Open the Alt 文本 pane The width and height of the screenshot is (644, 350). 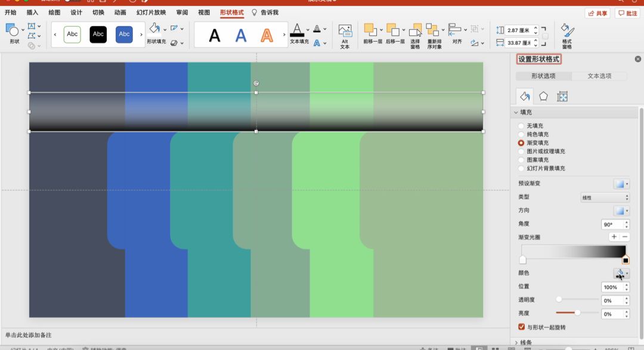[x=345, y=36]
